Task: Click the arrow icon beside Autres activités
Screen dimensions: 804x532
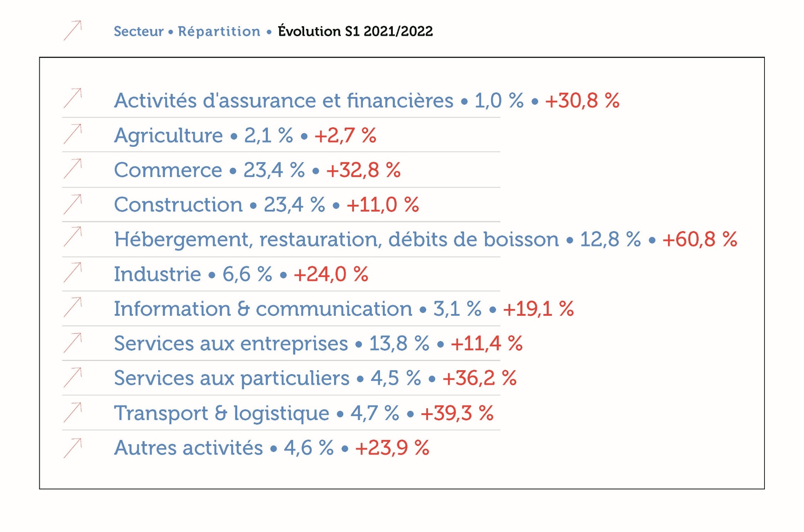Action: pos(73,448)
